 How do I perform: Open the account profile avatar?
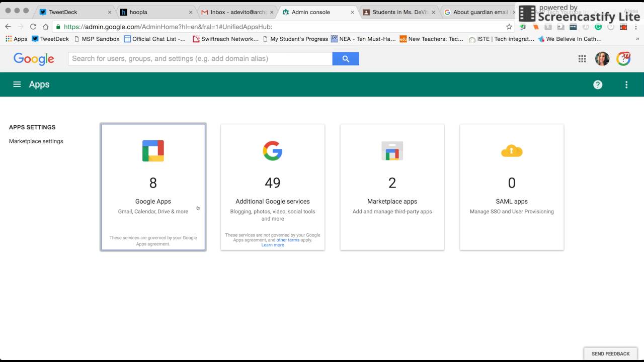coord(602,59)
